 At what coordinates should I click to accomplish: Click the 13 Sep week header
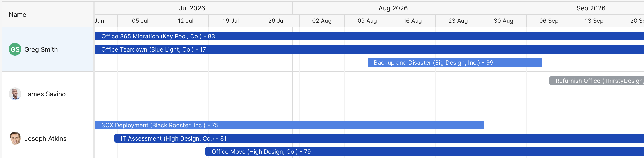(594, 21)
